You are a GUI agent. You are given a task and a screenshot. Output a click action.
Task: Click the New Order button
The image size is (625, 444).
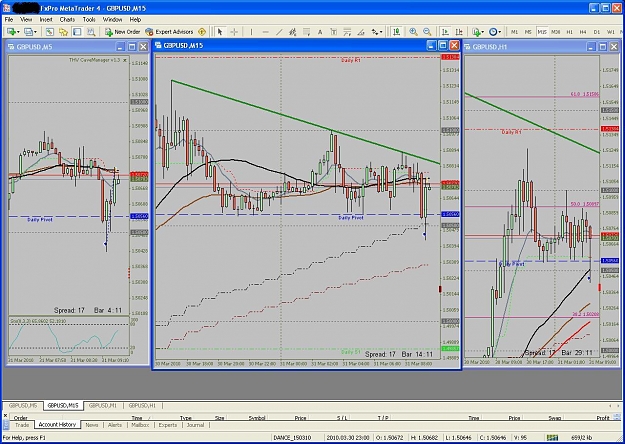[x=122, y=32]
